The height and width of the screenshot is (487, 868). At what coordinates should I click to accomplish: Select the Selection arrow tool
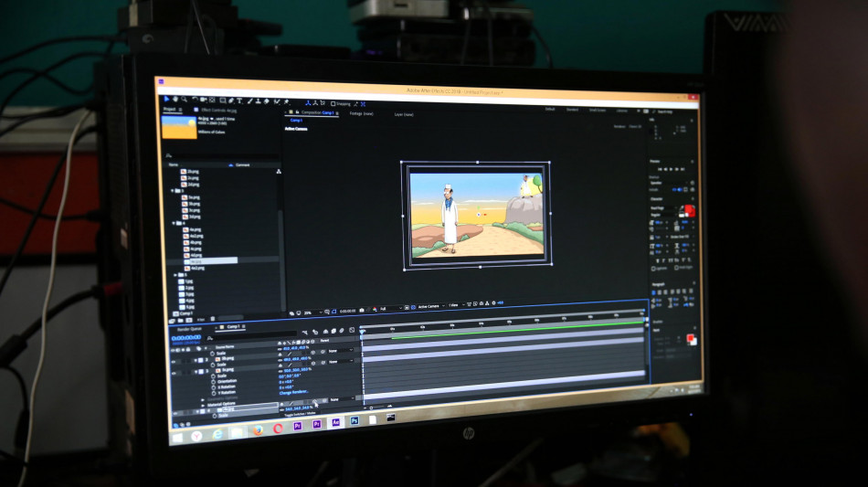pyautogui.click(x=168, y=99)
